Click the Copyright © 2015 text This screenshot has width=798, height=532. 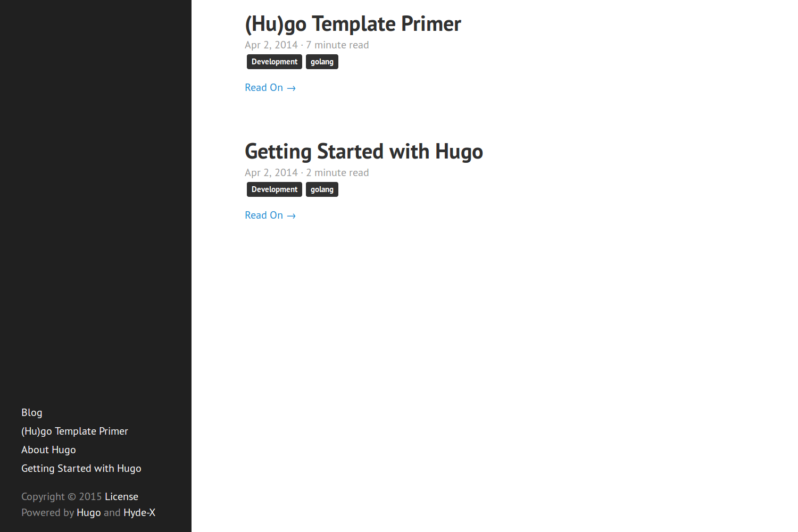62,497
